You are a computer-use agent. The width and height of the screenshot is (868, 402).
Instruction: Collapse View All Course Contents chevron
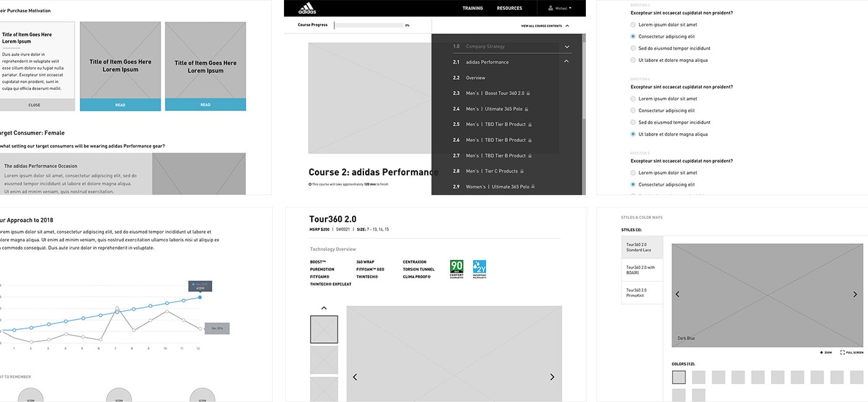[567, 25]
